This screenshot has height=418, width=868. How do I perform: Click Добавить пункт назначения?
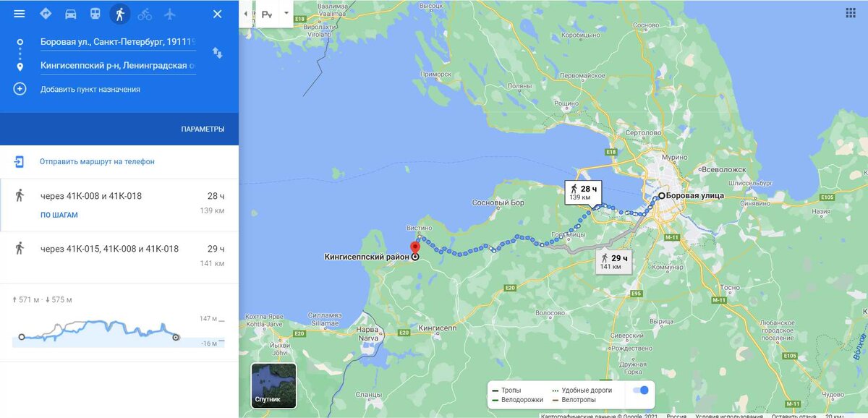point(90,90)
